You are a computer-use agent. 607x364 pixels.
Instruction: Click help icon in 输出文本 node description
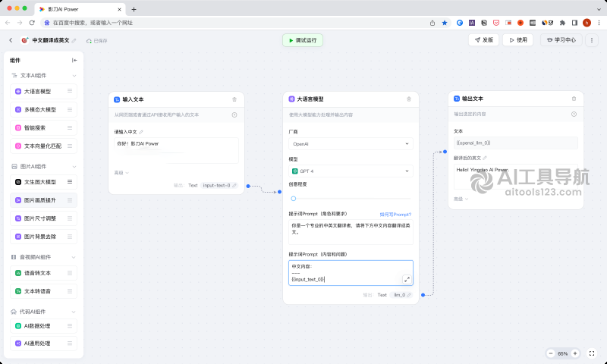pyautogui.click(x=574, y=114)
